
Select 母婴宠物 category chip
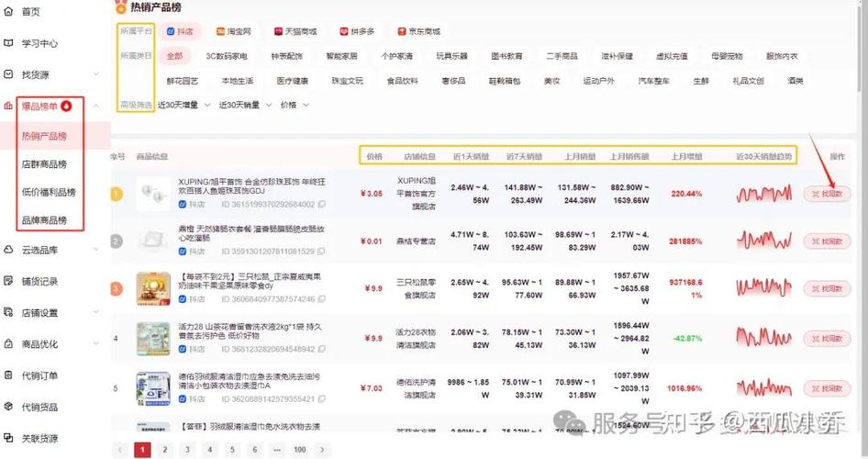point(727,56)
